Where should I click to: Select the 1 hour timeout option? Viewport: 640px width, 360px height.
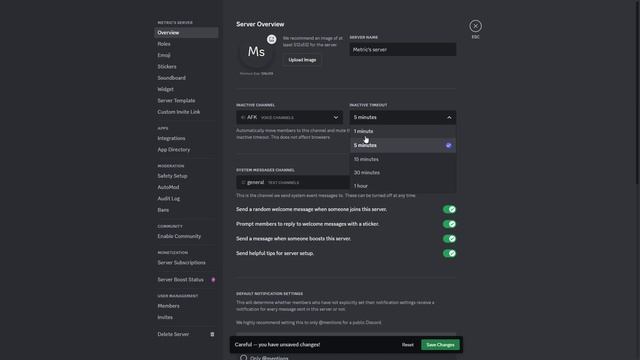click(x=402, y=186)
